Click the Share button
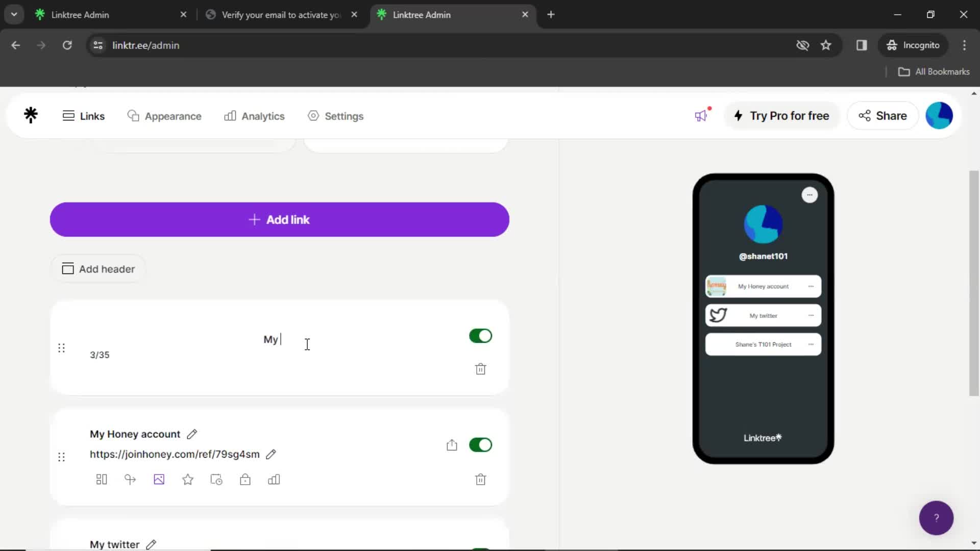 [883, 116]
